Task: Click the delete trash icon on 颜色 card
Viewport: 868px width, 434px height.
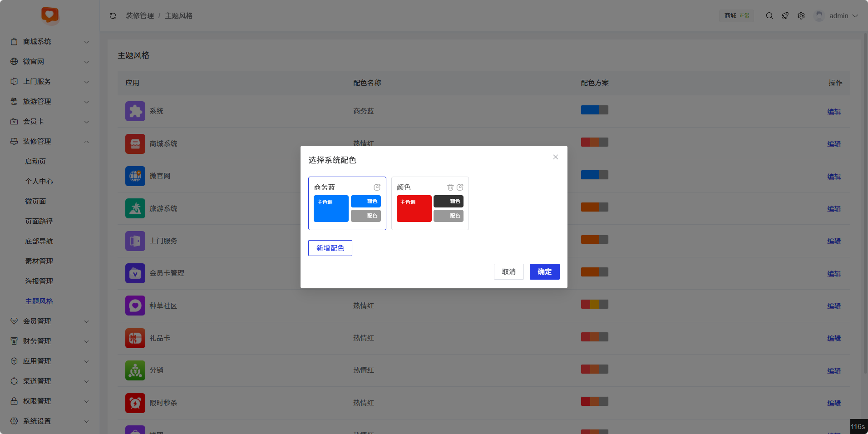Action: click(x=450, y=187)
